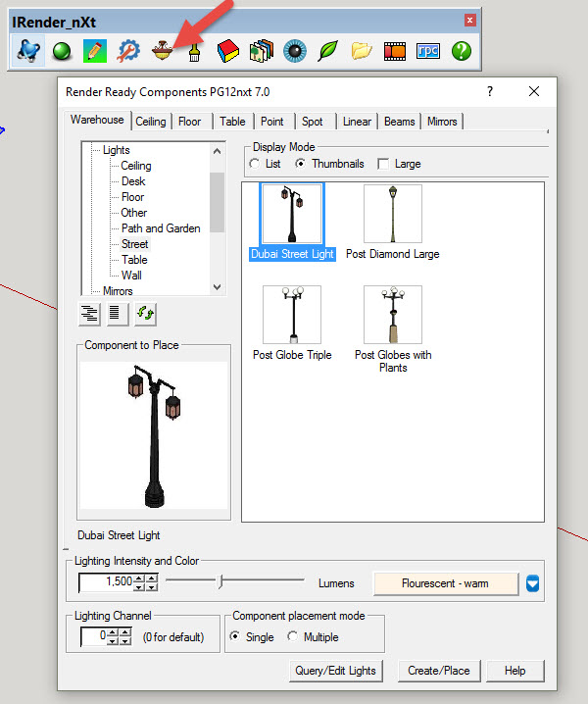Open the green leaf plants icon

pyautogui.click(x=328, y=51)
